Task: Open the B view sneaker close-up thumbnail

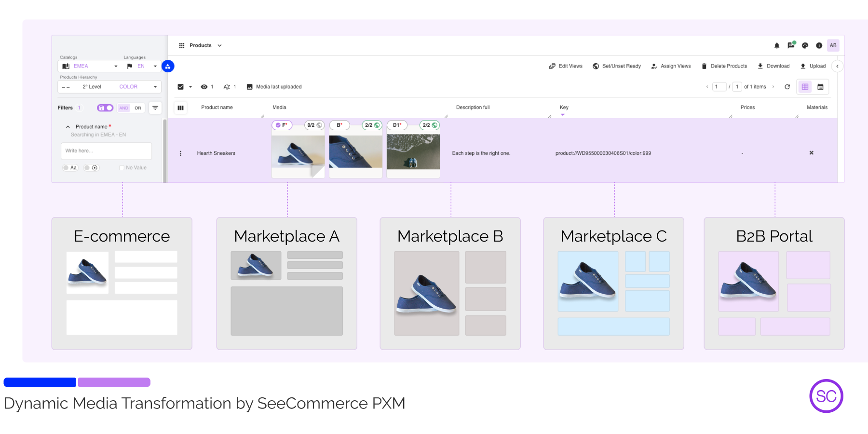Action: 355,151
